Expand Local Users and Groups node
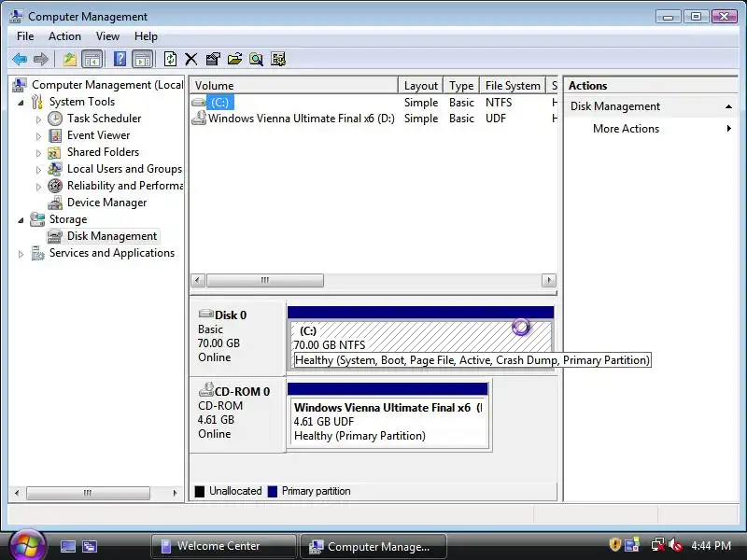Screen dimensions: 747x560 (38, 170)
